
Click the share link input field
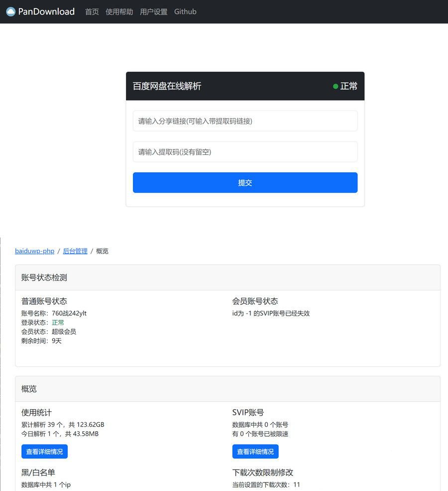[x=245, y=121]
